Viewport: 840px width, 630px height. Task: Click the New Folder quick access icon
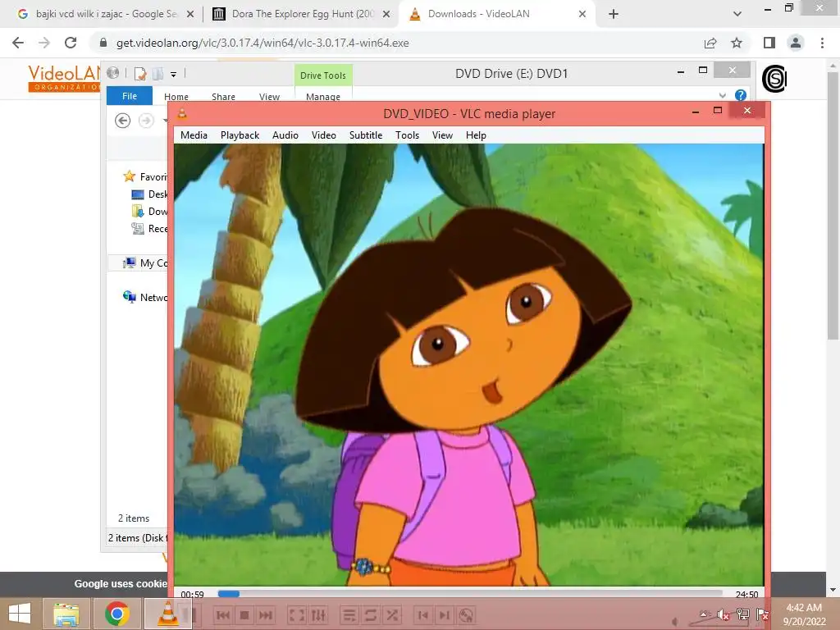(157, 73)
